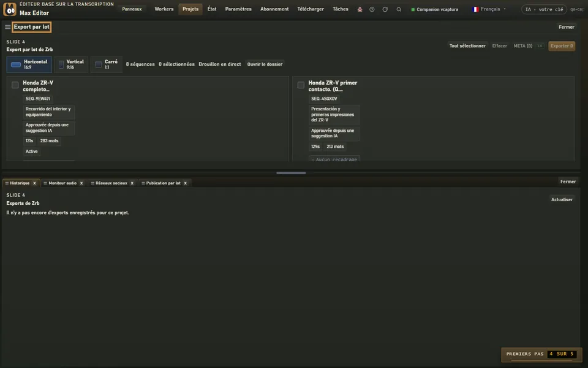Viewport: 588px width, 368px height.
Task: Click the Max Editor rabbit logo
Action: point(10,9)
